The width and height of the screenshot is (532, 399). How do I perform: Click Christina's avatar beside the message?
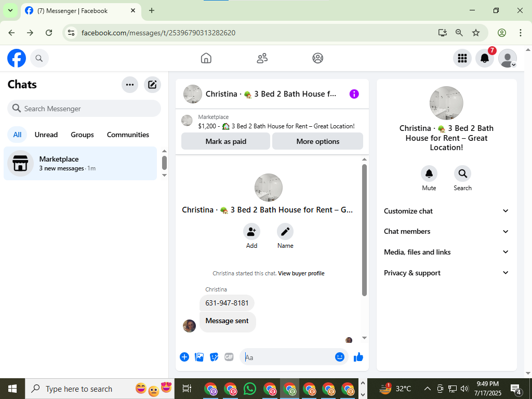[x=189, y=326]
